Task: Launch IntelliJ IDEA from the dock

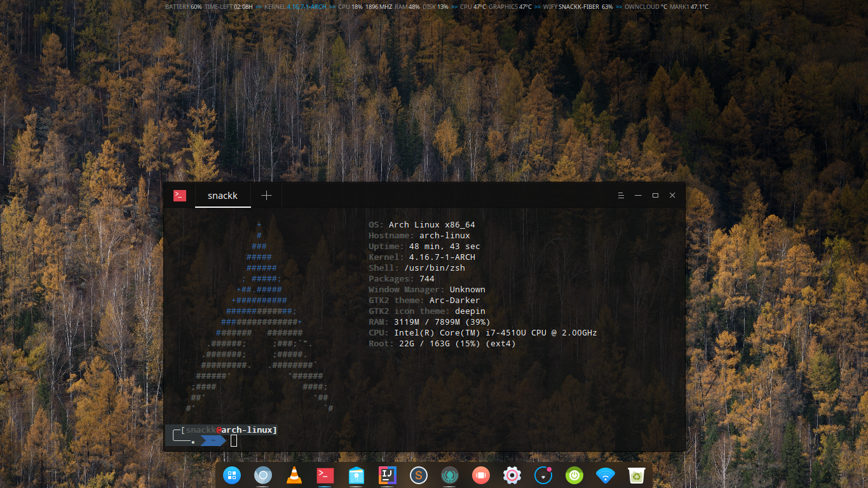Action: (x=388, y=475)
